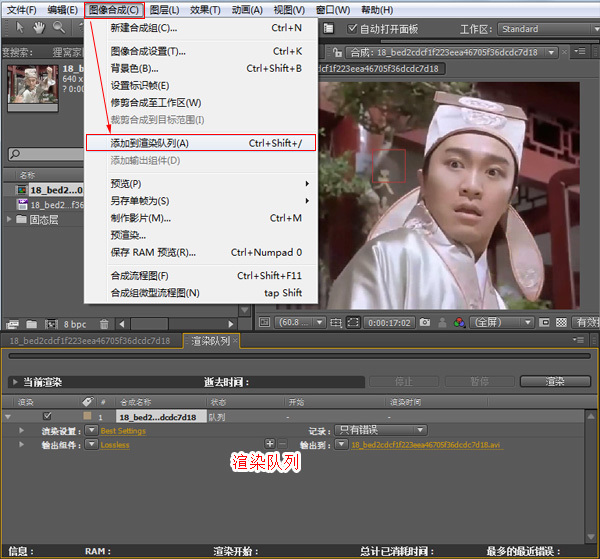600x559 pixels.
Task: Expand the 输出组件 row triangle
Action: pyautogui.click(x=21, y=444)
